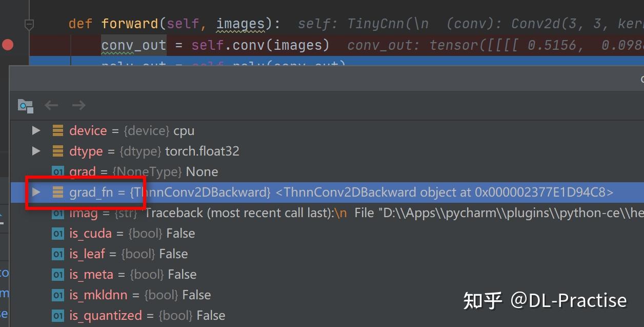Expand the dtype variable node

[x=35, y=151]
